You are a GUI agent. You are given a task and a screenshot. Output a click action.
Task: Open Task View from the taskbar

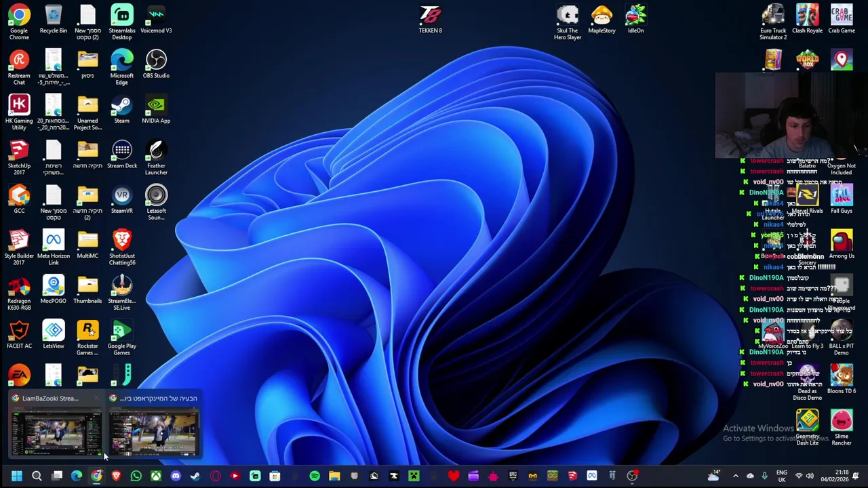57,476
